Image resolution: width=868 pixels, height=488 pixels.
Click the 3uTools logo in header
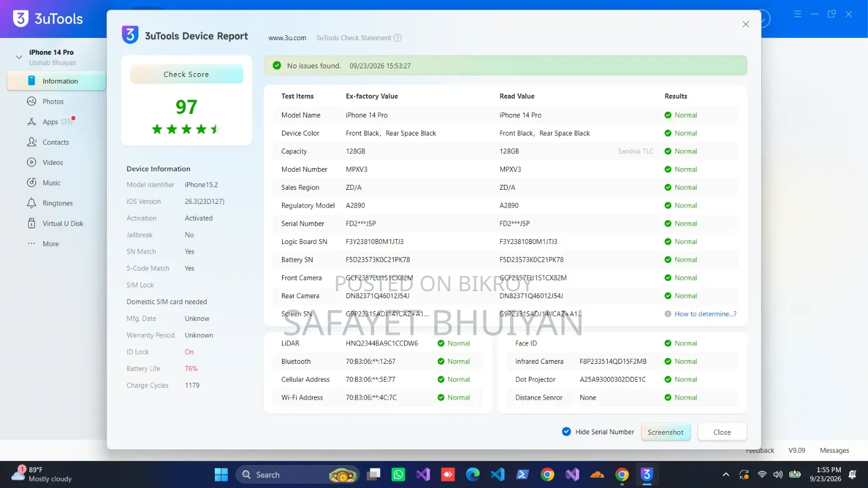click(x=48, y=19)
